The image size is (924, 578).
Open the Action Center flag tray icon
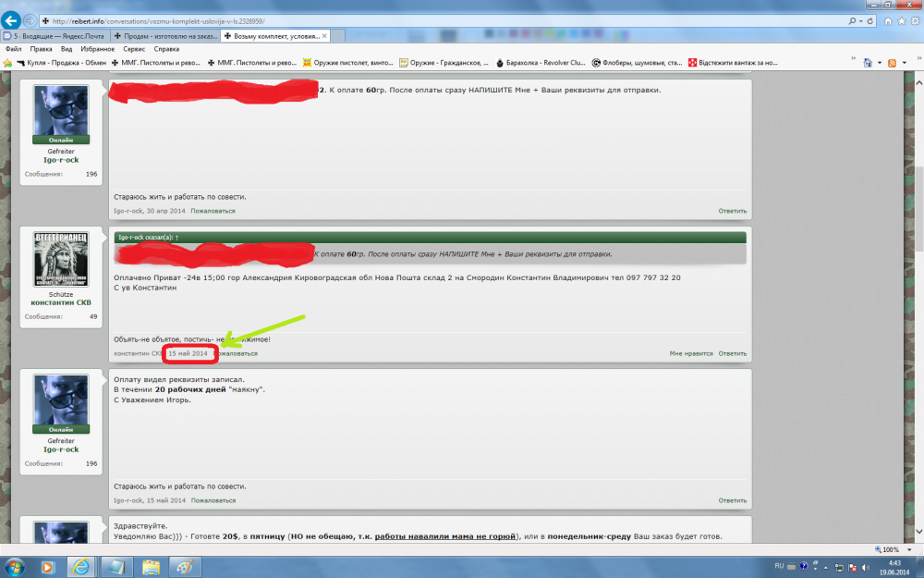852,568
